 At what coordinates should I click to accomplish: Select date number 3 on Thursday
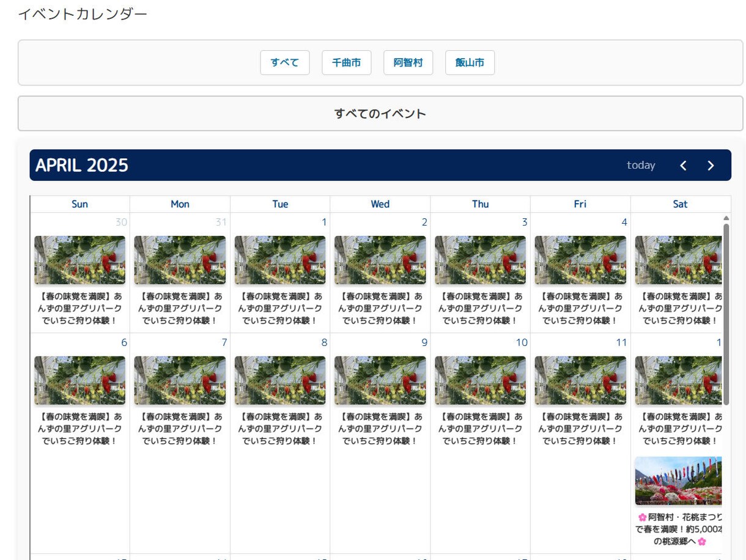click(x=525, y=222)
